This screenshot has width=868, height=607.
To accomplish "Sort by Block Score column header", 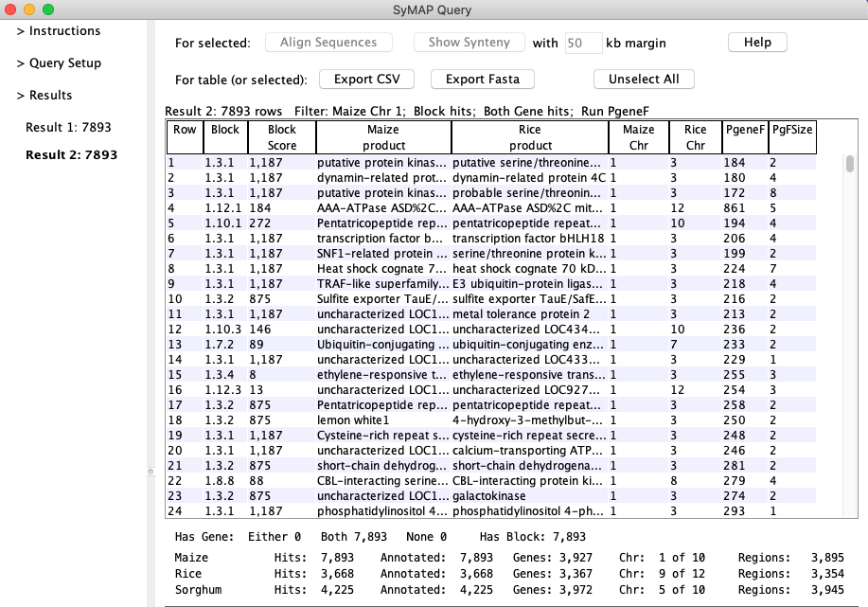I will pos(282,137).
